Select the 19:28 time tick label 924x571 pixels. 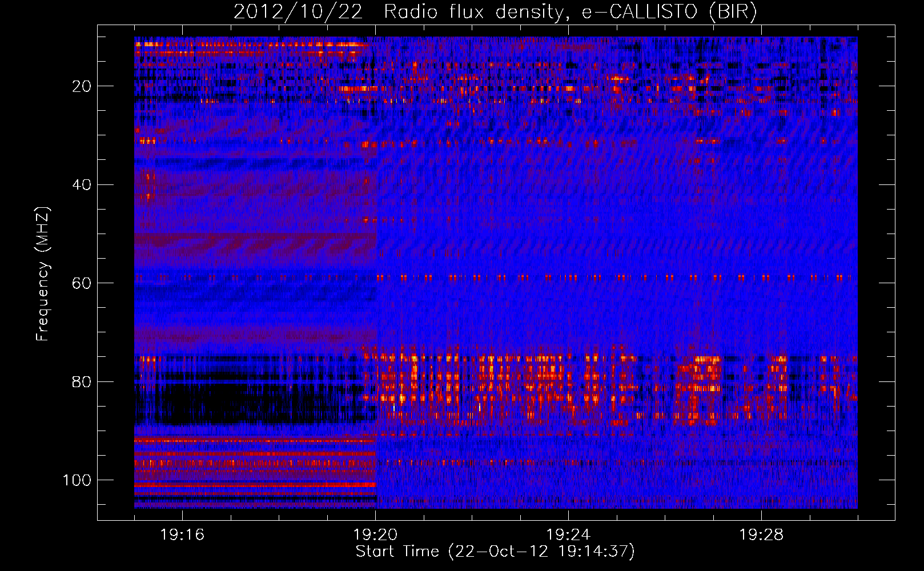point(761,534)
